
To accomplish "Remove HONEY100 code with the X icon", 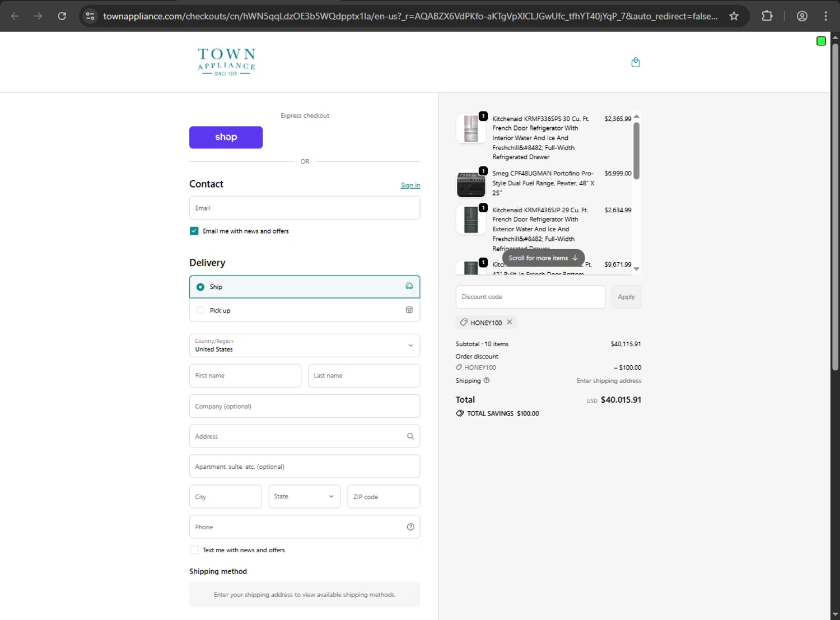I will [510, 322].
